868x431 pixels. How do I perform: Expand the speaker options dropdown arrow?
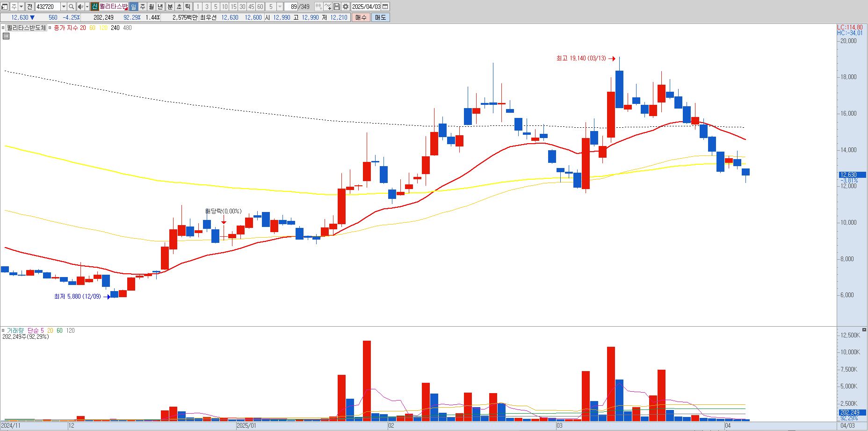[87, 7]
